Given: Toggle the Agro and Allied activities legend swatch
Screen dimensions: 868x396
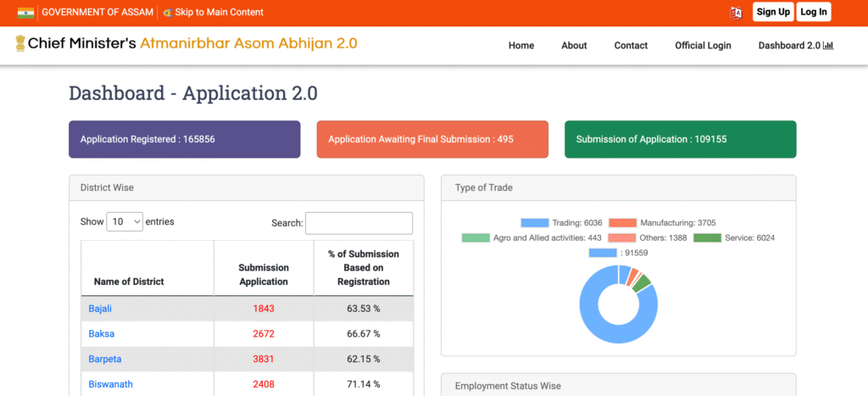Looking at the screenshot, I should click(x=476, y=238).
